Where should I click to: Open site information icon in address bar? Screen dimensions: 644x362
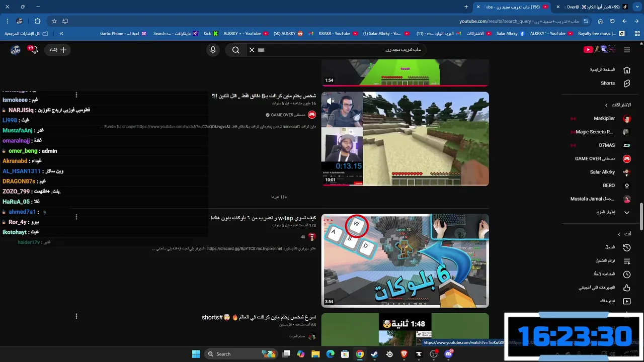click(x=586, y=21)
